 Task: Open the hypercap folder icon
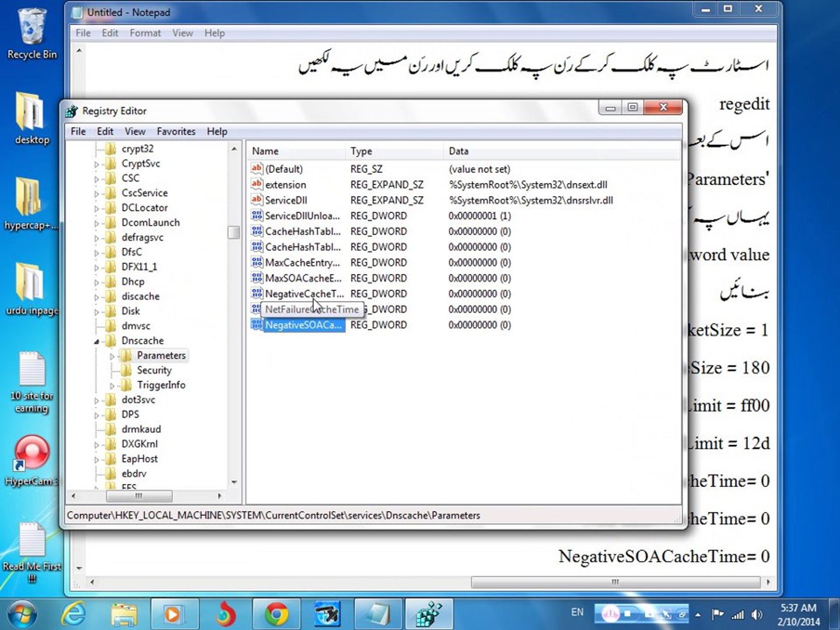pyautogui.click(x=30, y=204)
